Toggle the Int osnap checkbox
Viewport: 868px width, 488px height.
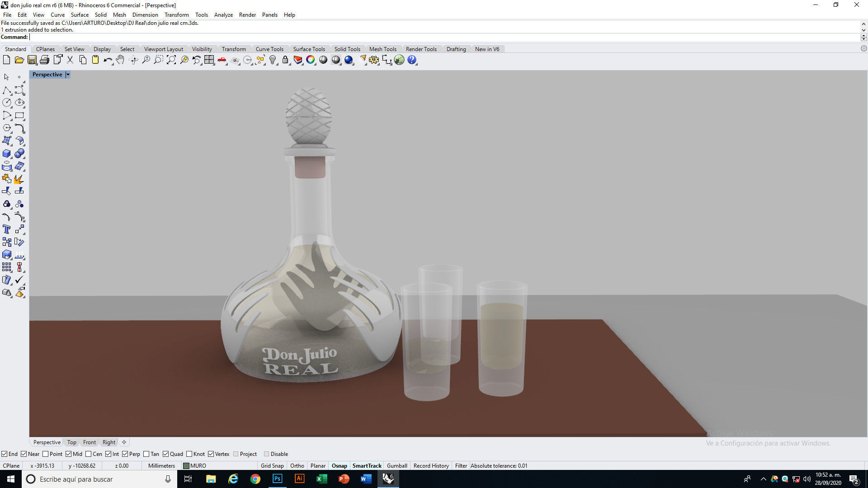[x=108, y=454]
